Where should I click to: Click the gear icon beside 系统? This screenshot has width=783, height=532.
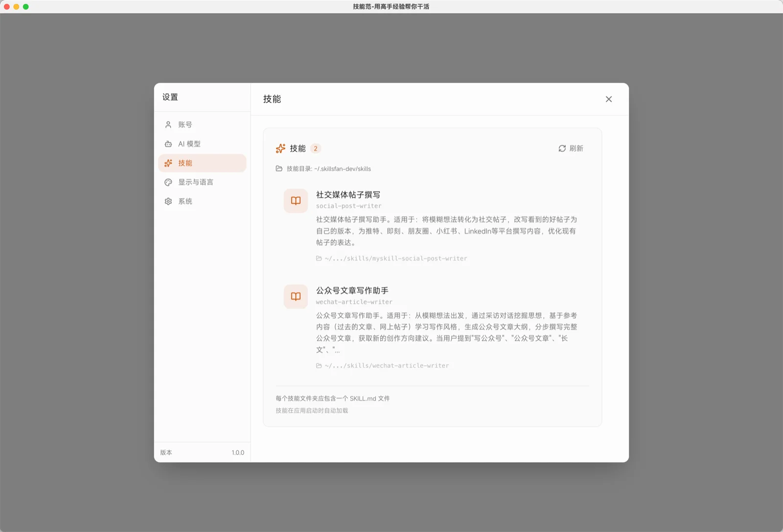pyautogui.click(x=168, y=201)
